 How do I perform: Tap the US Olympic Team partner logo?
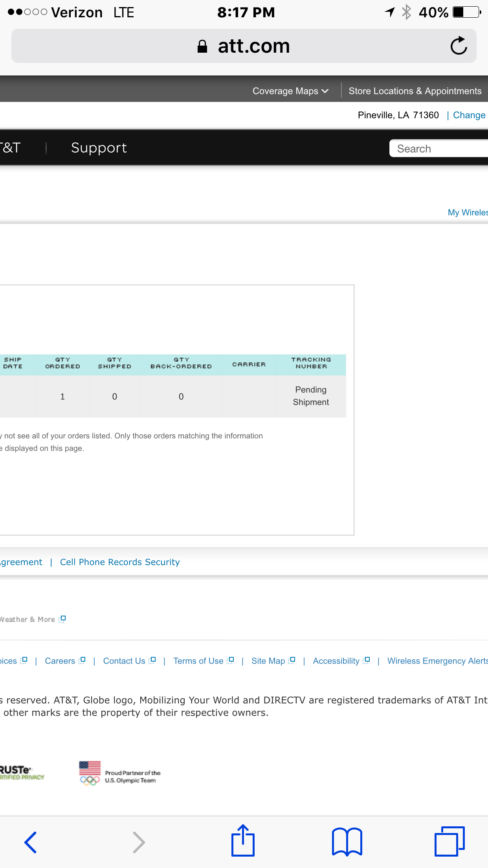tap(120, 773)
